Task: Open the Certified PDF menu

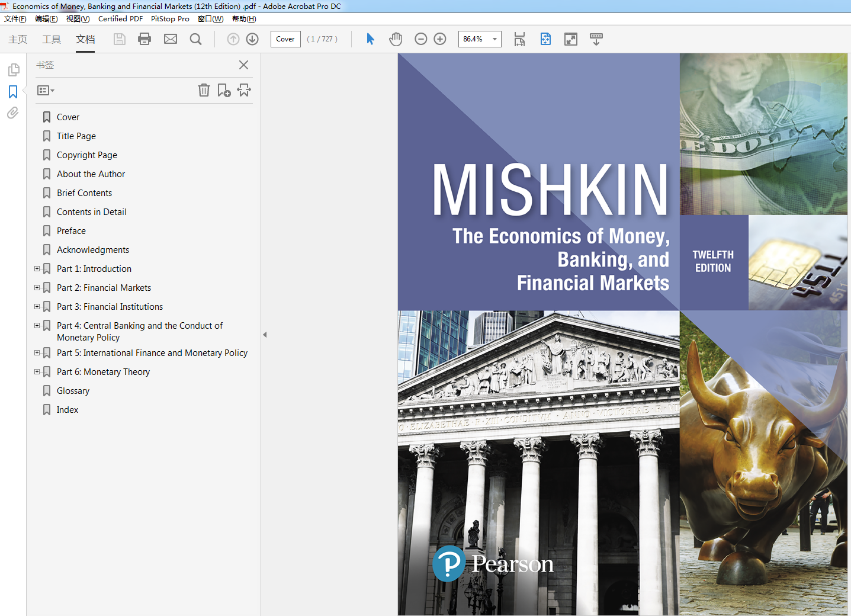Action: click(120, 19)
